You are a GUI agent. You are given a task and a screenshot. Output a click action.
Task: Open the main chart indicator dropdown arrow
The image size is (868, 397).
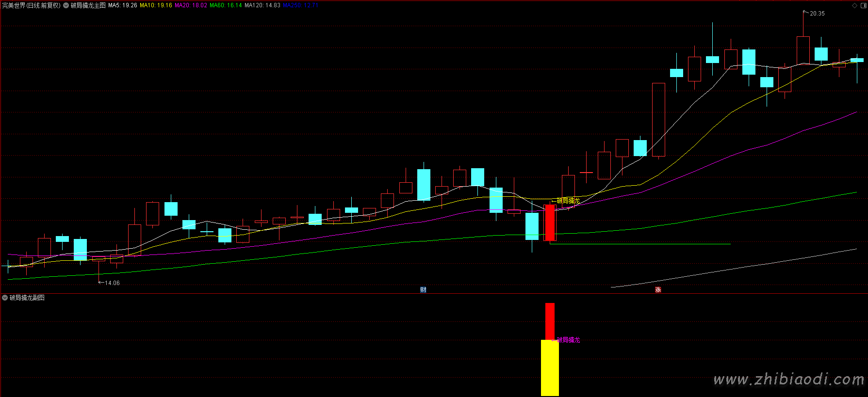66,5
